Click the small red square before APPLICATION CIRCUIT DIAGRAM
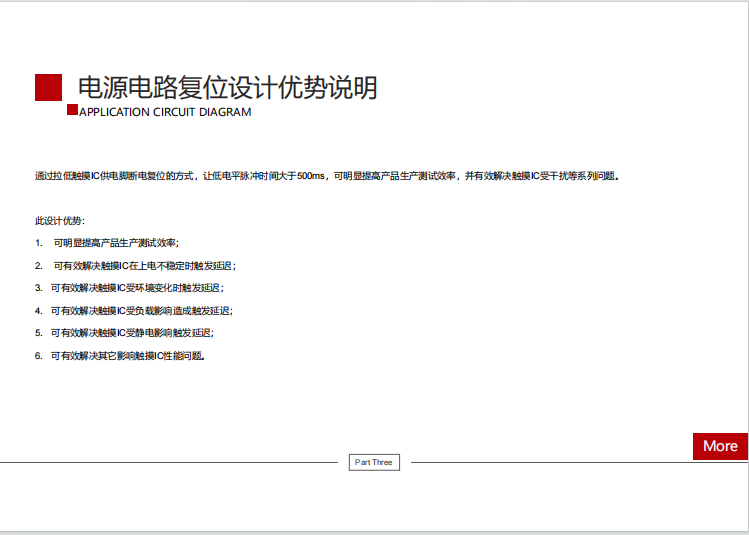This screenshot has height=535, width=749. (72, 110)
